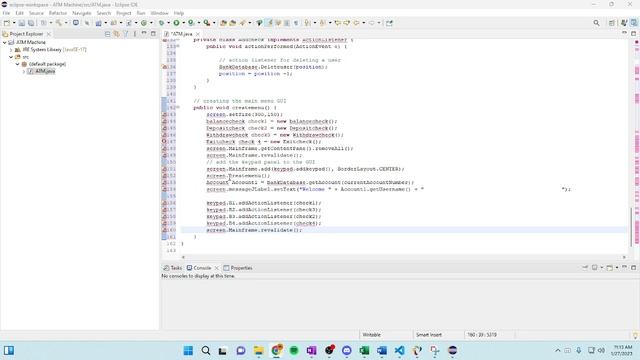Viewport: 640px width, 360px height.
Task: Start the Debug bug icon
Action: pyautogui.click(x=161, y=23)
